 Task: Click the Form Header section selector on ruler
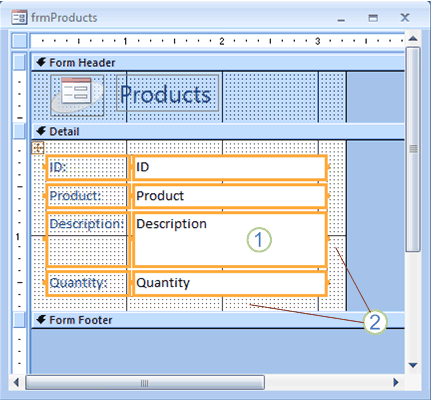(x=19, y=62)
